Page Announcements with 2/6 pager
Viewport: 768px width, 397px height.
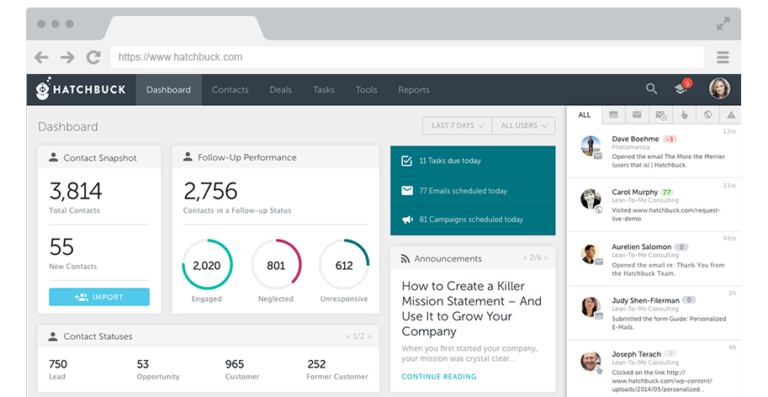(x=535, y=257)
